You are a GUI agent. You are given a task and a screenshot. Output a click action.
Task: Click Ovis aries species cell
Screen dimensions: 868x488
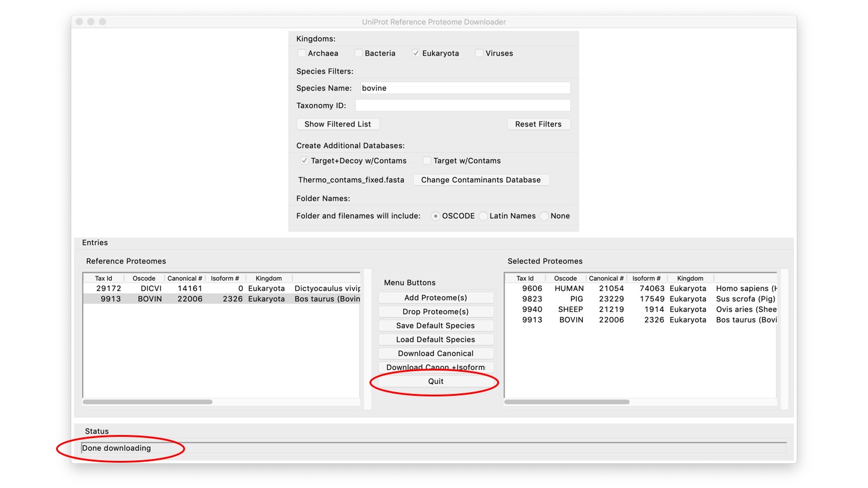tap(746, 309)
